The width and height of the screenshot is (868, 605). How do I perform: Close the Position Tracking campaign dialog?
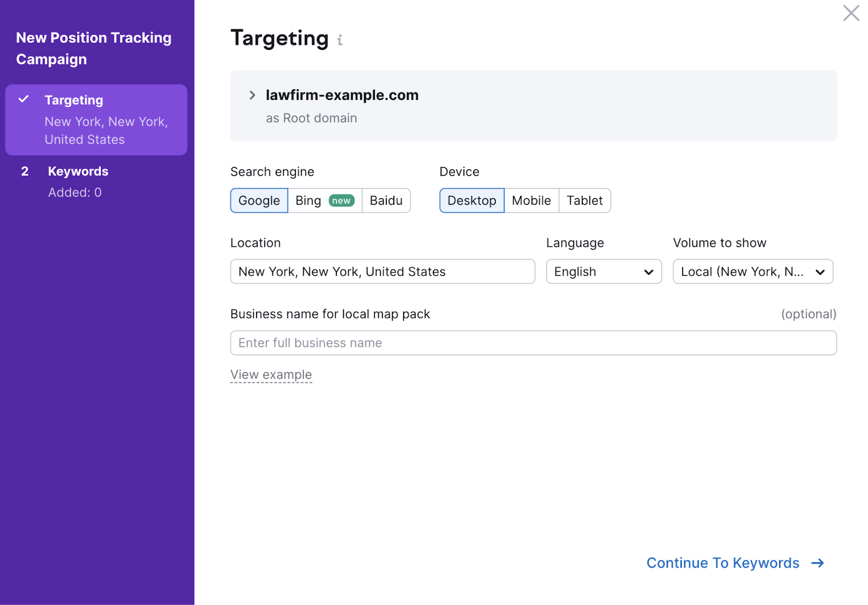pyautogui.click(x=851, y=13)
